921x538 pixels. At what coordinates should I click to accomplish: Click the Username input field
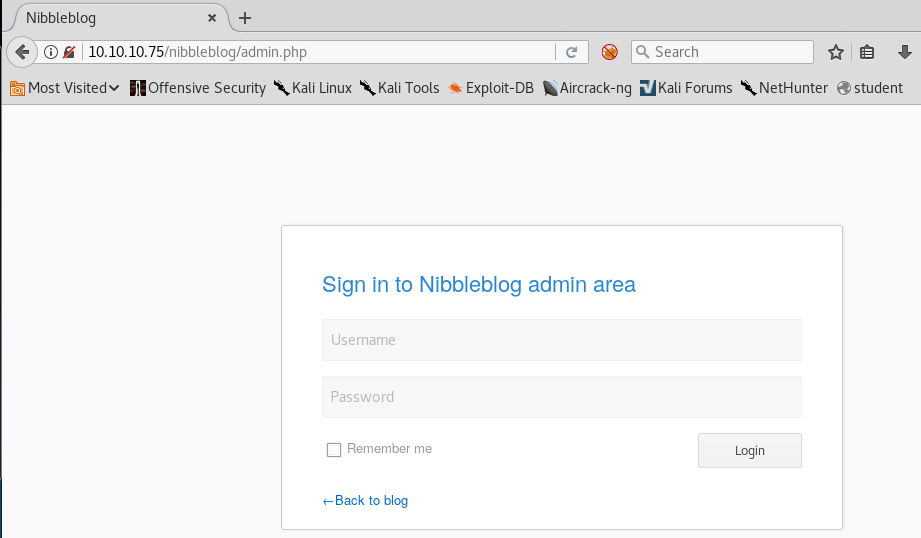pyautogui.click(x=561, y=340)
